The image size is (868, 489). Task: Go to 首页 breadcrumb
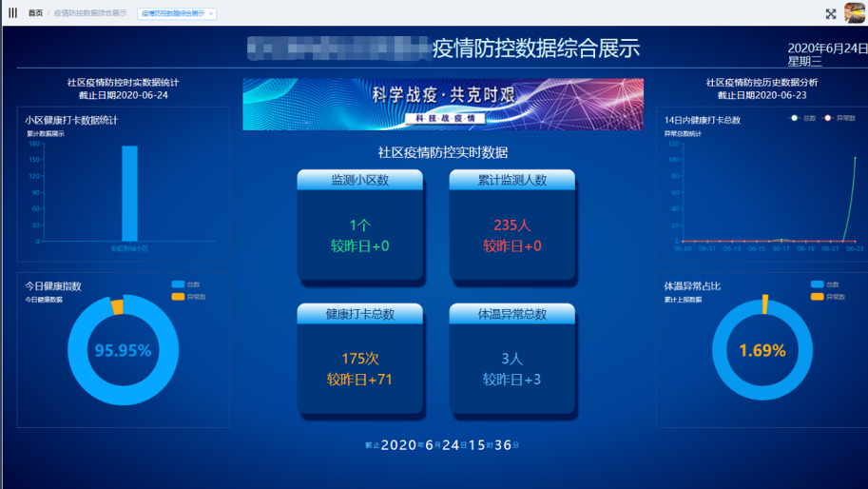[x=35, y=13]
